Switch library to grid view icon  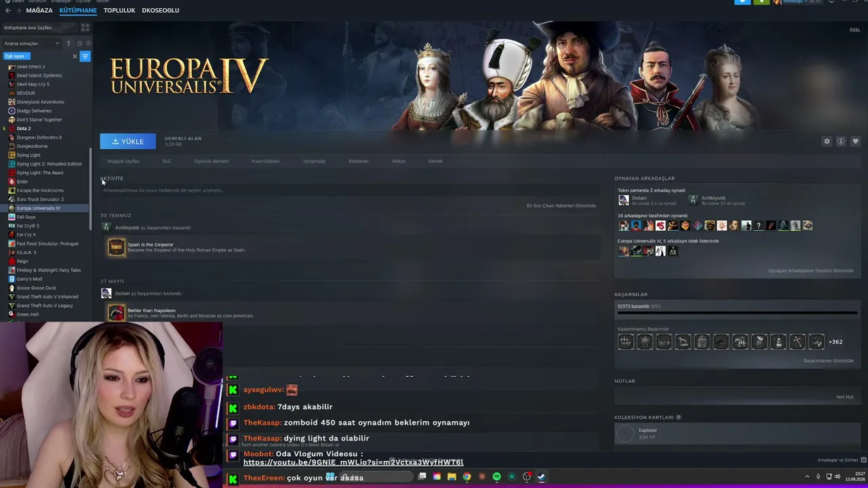85,28
